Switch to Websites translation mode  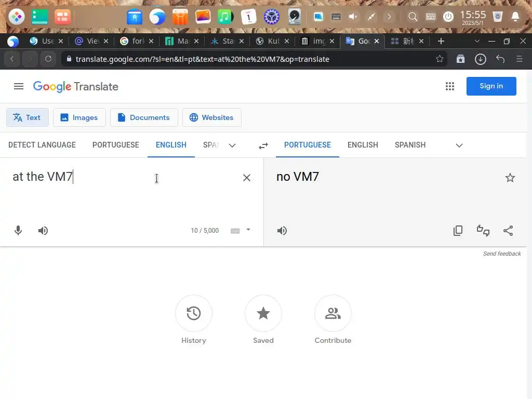coord(212,117)
